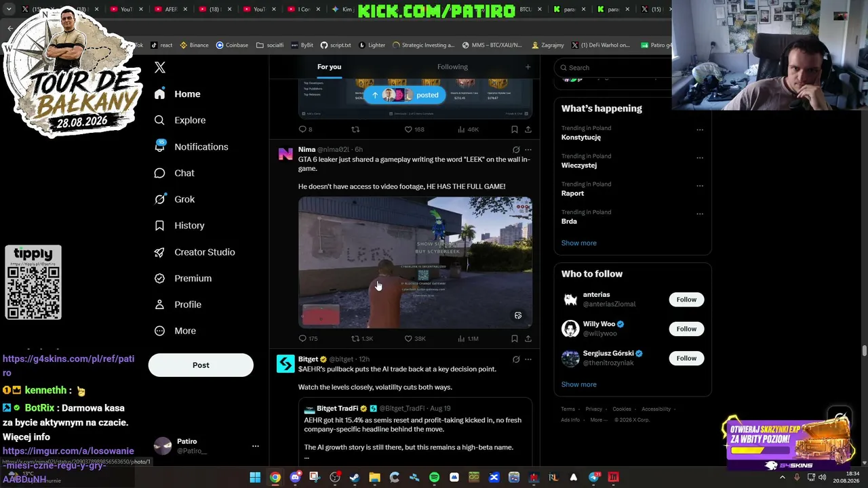Open more options for Konstytucję trend

coord(700,130)
